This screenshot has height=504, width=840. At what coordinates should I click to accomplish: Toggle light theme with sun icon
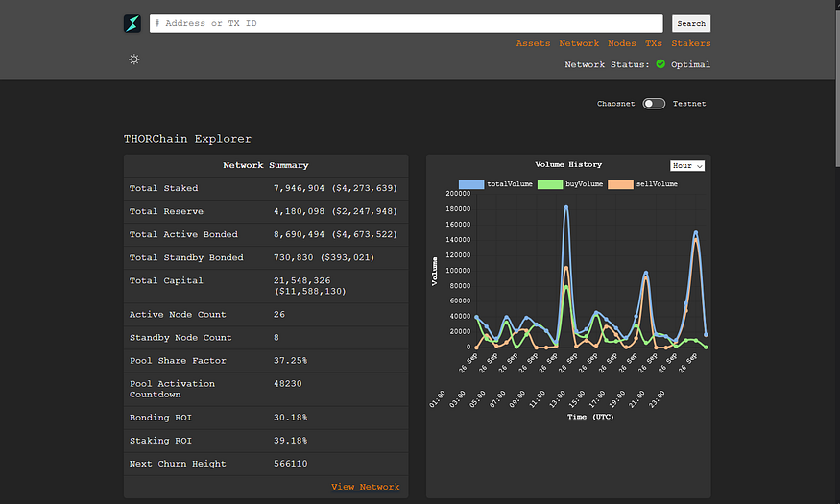(x=134, y=60)
